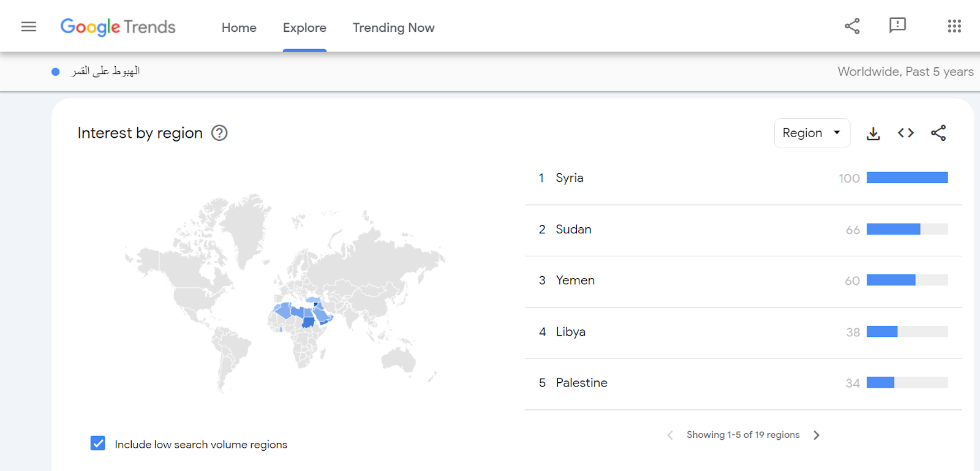The image size is (980, 471).
Task: Open the Google apps grid
Action: click(x=954, y=26)
